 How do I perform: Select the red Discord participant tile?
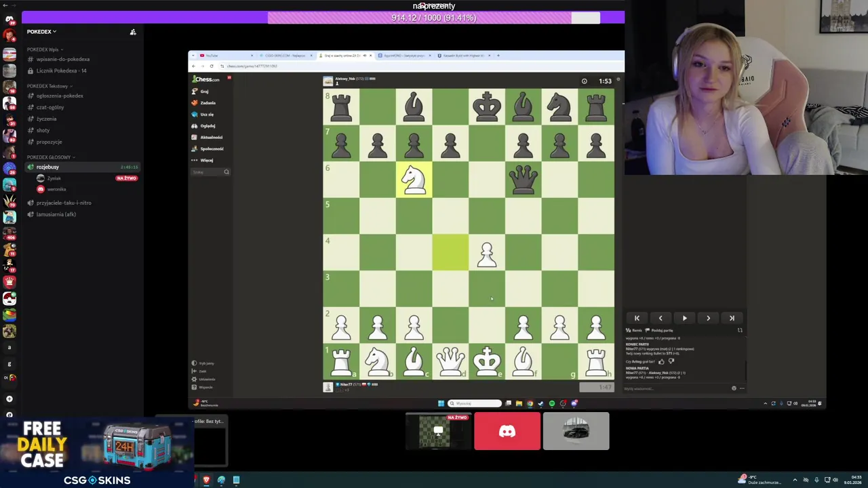pos(507,431)
